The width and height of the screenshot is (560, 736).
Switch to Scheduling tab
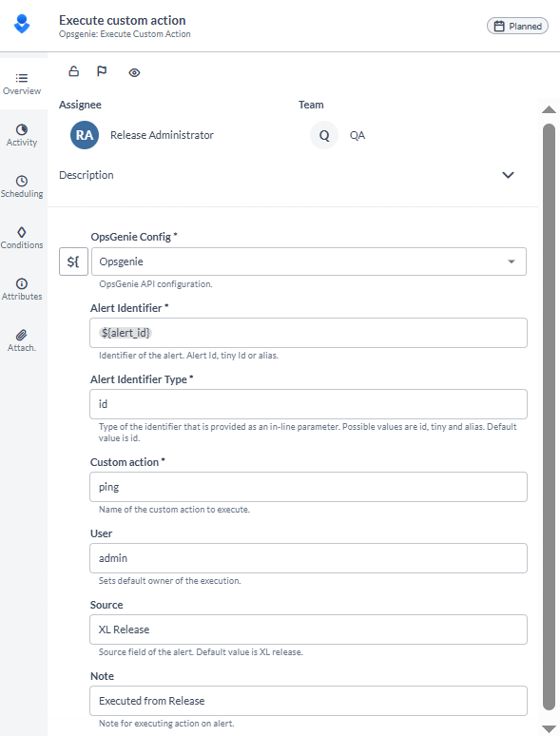click(x=22, y=186)
